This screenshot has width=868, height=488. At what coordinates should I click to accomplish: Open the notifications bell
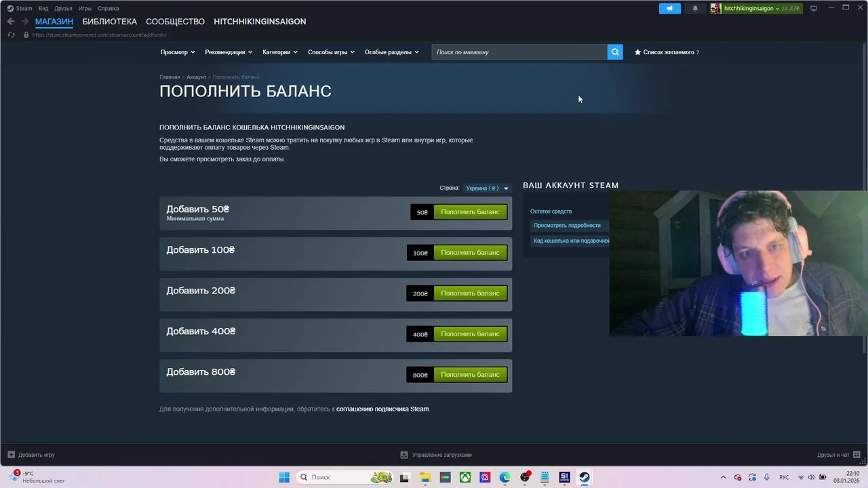[x=695, y=8]
